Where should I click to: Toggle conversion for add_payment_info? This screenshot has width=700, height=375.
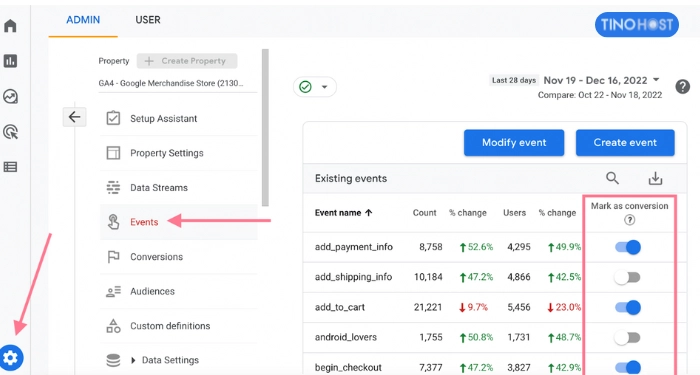(628, 247)
